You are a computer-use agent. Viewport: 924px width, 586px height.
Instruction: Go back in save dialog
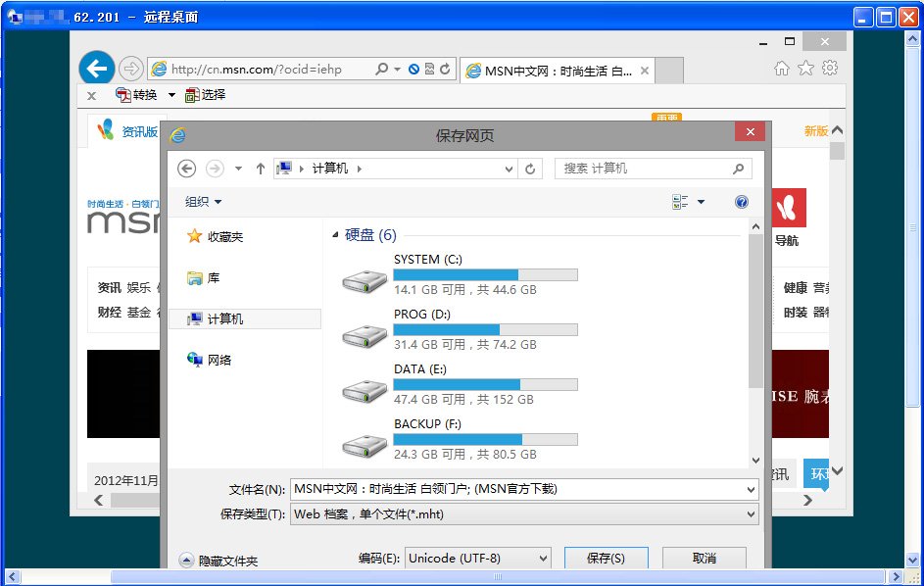click(x=187, y=169)
